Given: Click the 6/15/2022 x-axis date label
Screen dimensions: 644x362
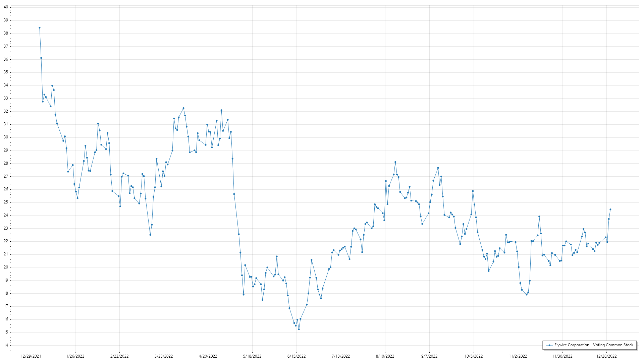Looking at the screenshot, I should [x=297, y=356].
